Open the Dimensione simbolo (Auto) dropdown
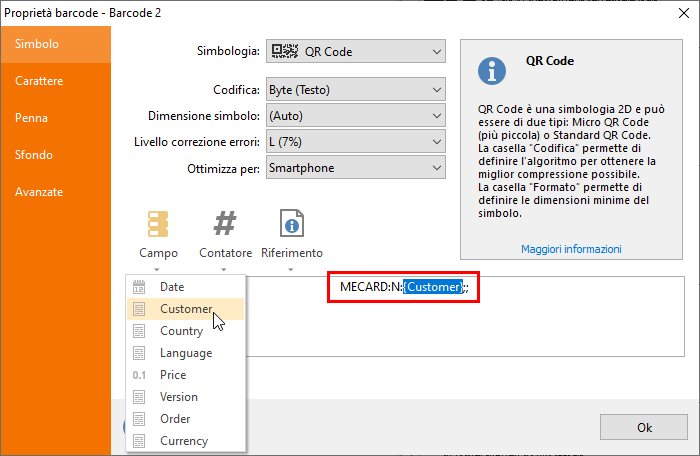 [355, 116]
